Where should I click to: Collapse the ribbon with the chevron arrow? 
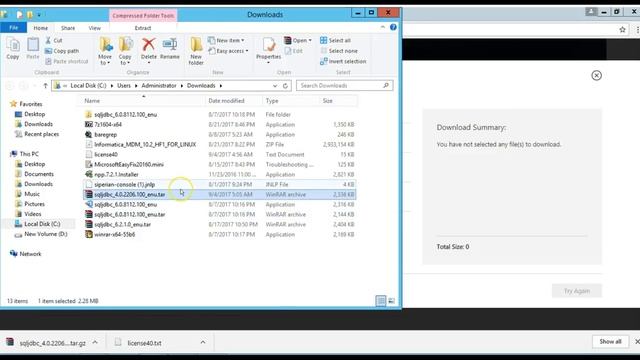click(382, 27)
